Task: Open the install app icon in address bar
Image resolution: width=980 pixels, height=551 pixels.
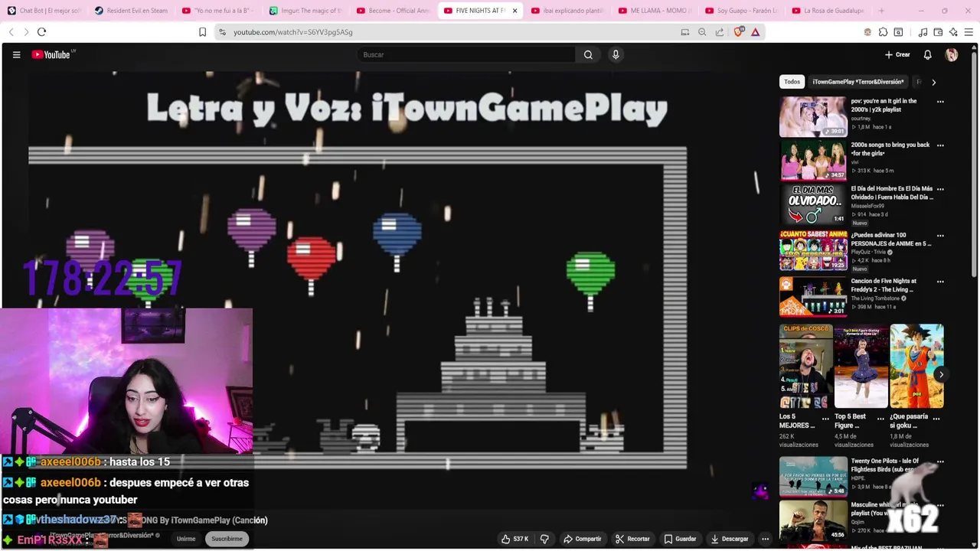Action: [685, 32]
